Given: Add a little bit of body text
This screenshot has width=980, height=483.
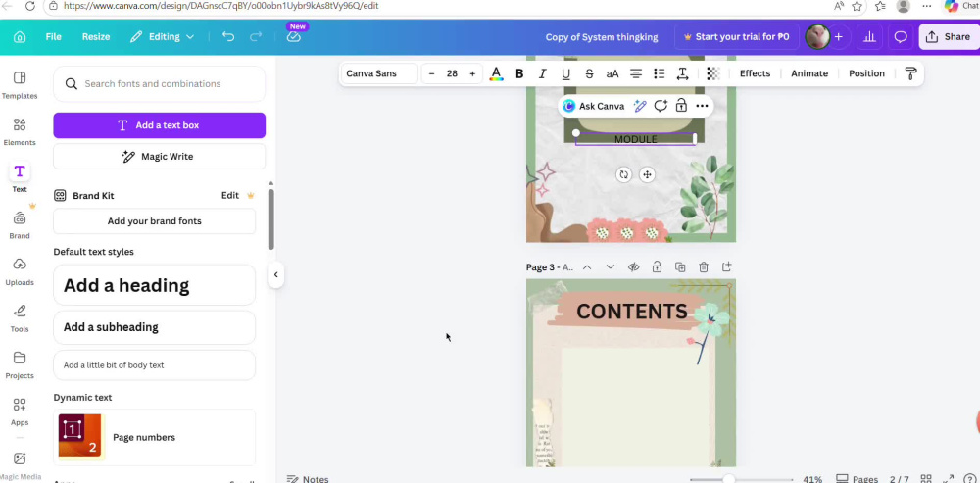Looking at the screenshot, I should coord(155,364).
